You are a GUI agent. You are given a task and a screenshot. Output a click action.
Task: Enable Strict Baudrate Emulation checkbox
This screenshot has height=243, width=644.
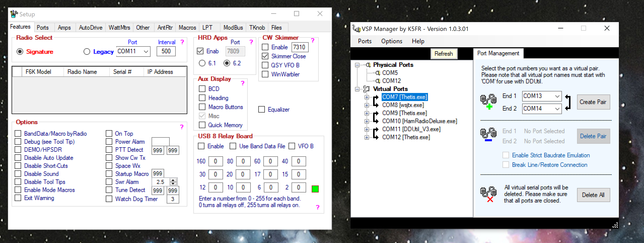(506, 155)
